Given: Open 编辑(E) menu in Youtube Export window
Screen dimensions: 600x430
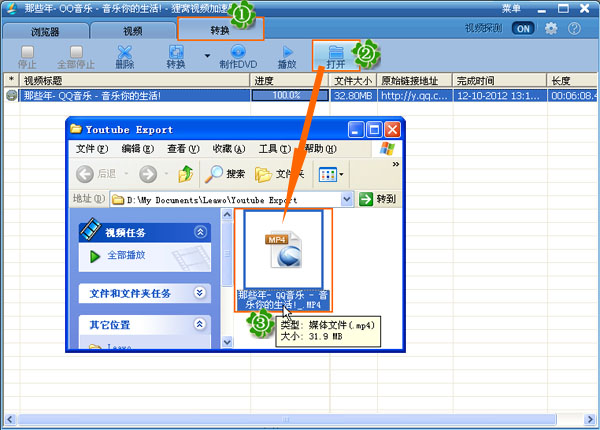Looking at the screenshot, I should point(138,148).
